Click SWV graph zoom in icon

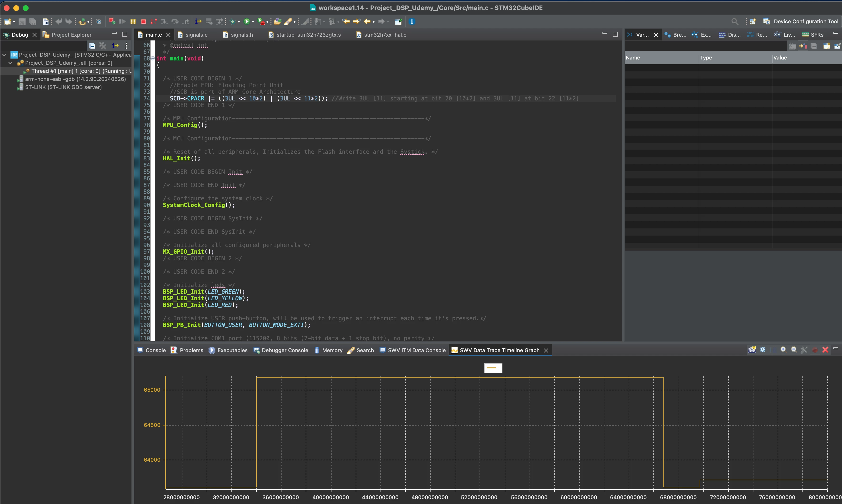click(783, 350)
